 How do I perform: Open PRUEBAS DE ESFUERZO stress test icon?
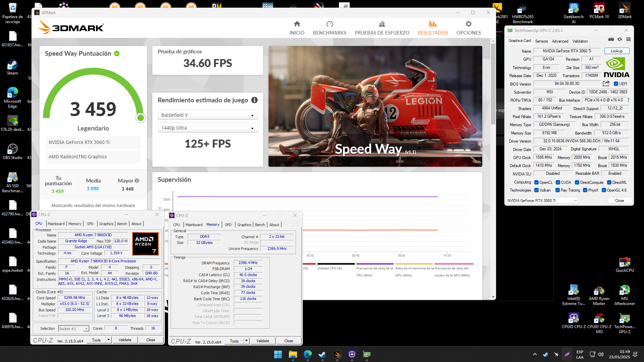coord(382,24)
